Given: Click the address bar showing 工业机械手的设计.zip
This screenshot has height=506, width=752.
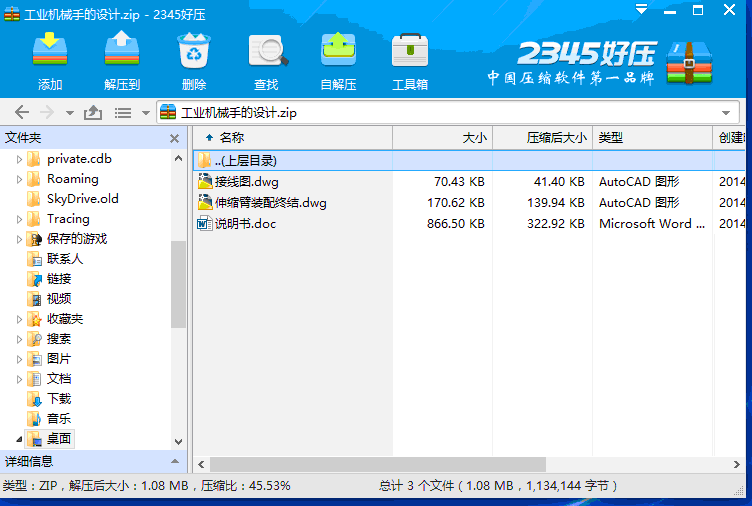Looking at the screenshot, I should click(447, 113).
